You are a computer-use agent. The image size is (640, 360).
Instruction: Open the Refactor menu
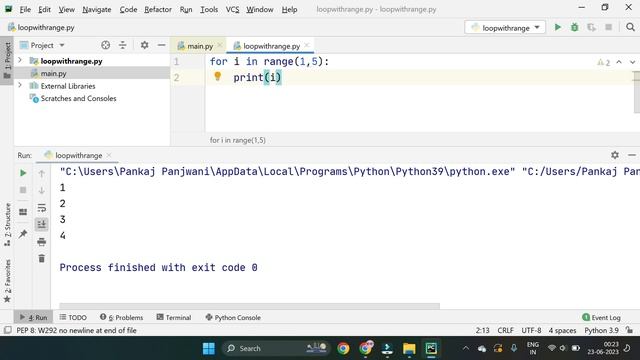tap(158, 9)
